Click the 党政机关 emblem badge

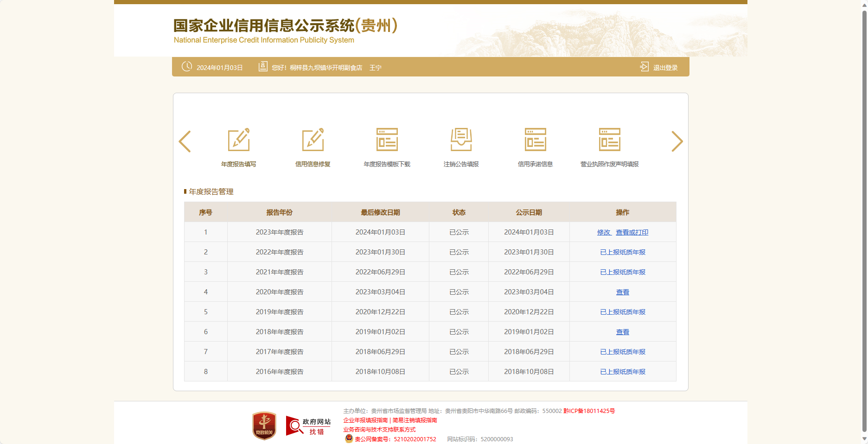(x=264, y=425)
